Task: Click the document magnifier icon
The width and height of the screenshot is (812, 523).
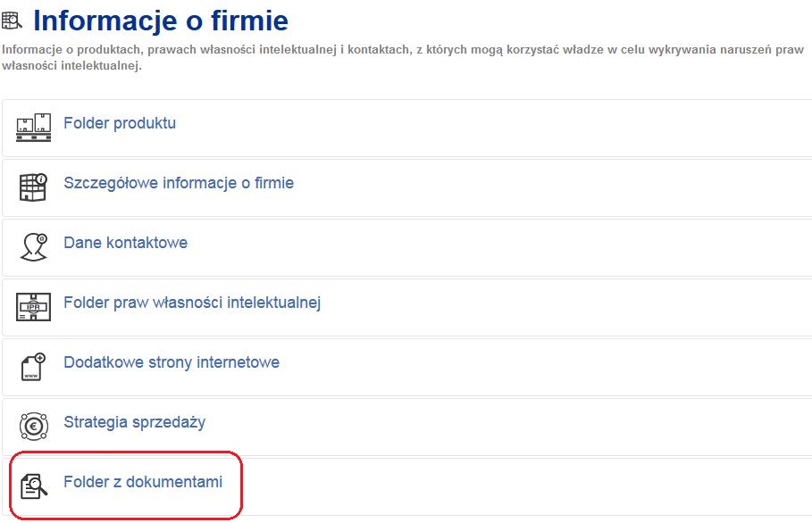Action: pyautogui.click(x=34, y=486)
